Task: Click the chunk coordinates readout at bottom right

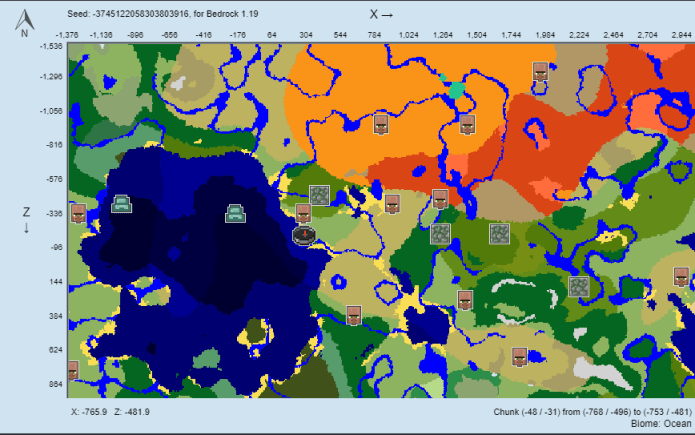Action: (592, 411)
